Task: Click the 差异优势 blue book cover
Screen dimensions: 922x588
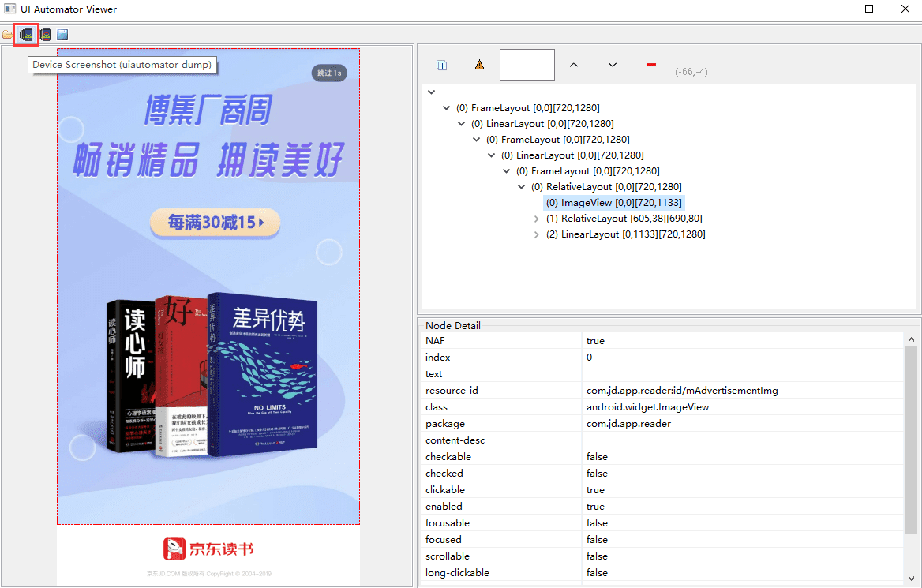Action: point(262,375)
